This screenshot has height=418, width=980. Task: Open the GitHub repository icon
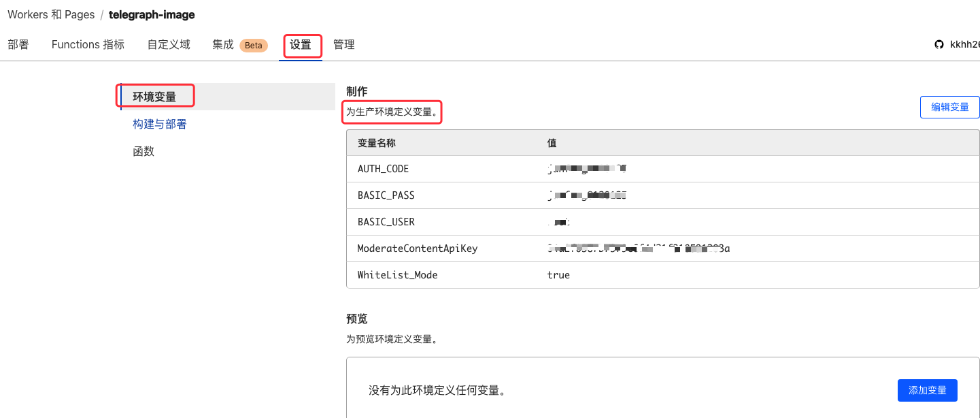(939, 44)
